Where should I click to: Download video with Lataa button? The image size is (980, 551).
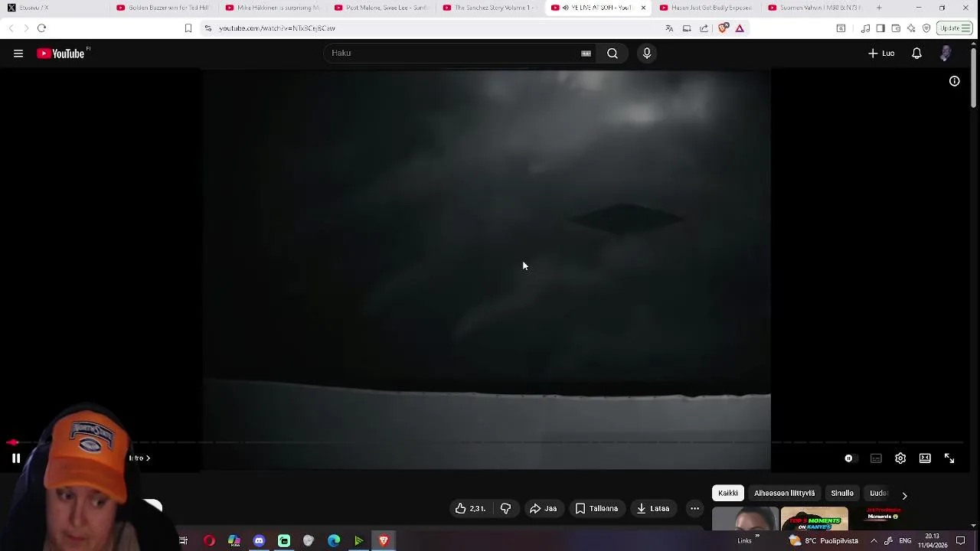coord(653,508)
